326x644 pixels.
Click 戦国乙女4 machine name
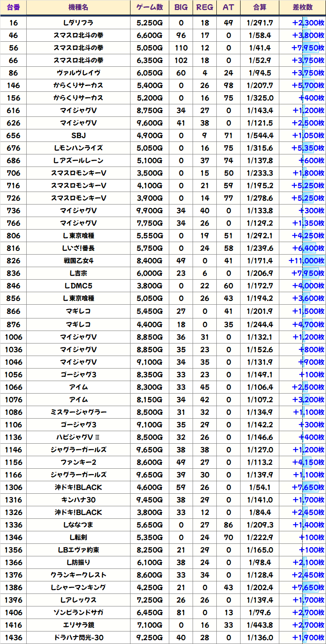(78, 261)
